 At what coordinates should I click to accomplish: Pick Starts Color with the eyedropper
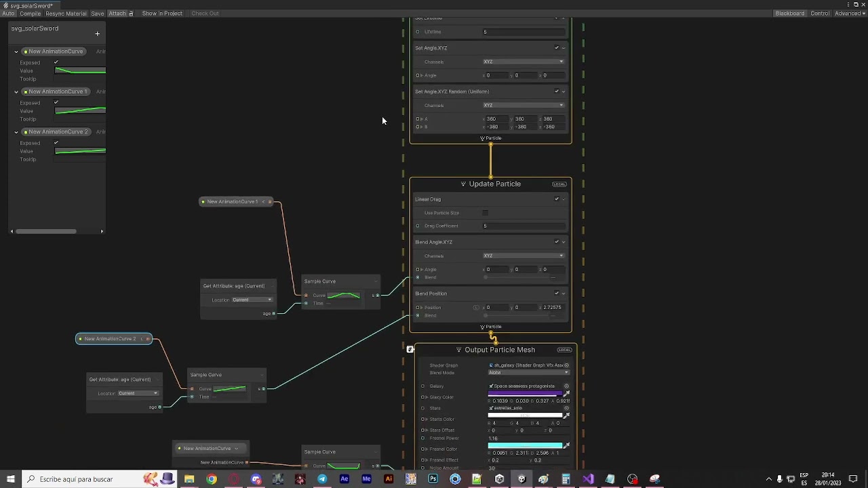[x=566, y=415]
